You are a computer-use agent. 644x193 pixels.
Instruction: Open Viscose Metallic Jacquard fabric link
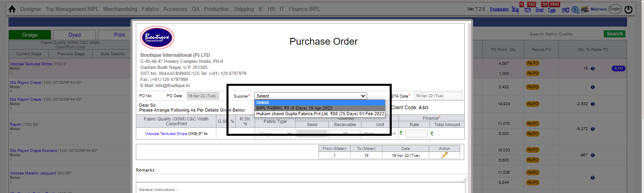(x=33, y=173)
